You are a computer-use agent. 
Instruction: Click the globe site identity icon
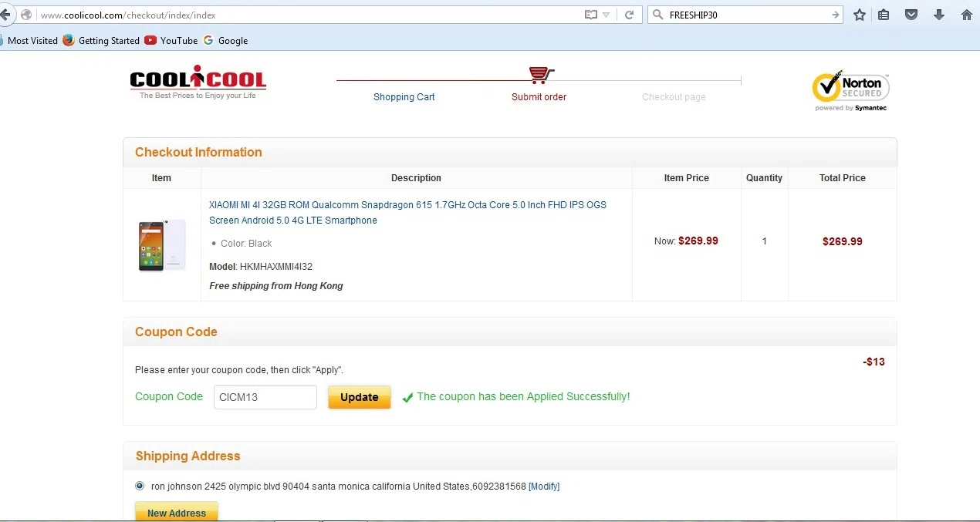26,15
